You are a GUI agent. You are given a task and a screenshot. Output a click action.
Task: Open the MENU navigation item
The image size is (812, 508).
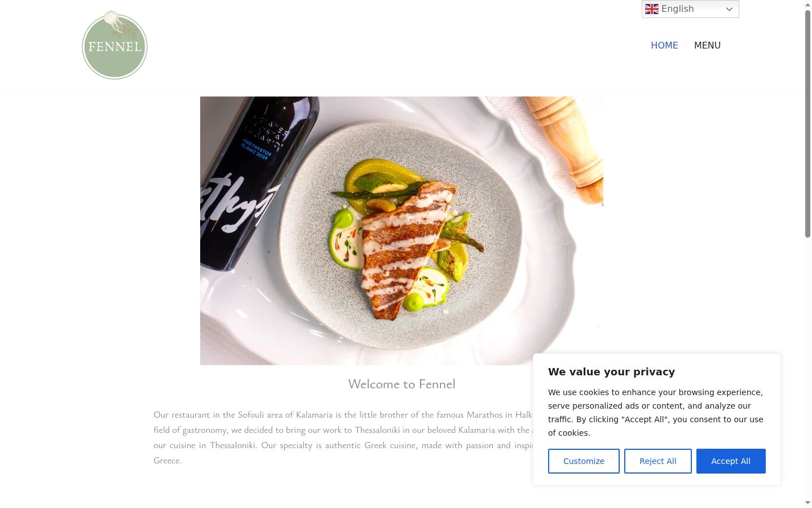click(x=707, y=45)
